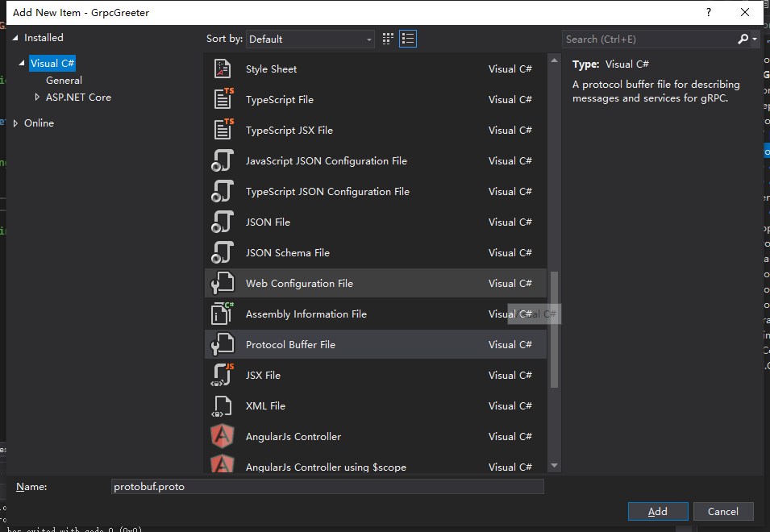
Task: Click the JSON File template icon
Action: [x=223, y=222]
